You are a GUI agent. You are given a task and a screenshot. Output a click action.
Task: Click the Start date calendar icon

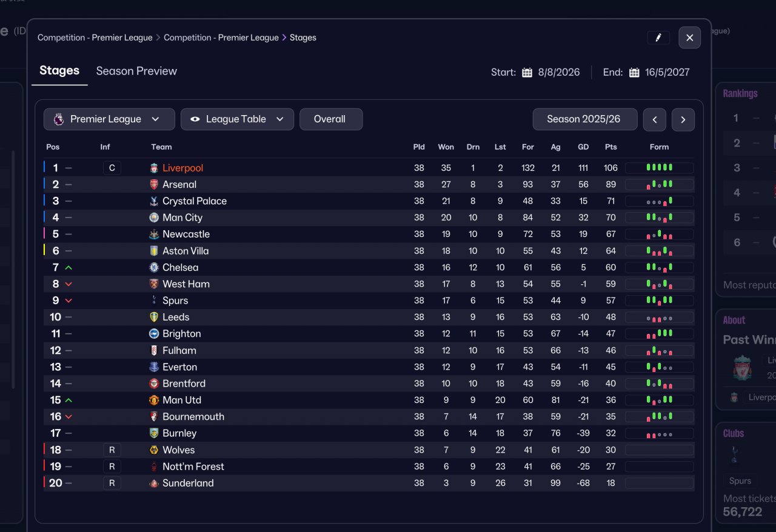[x=527, y=73]
